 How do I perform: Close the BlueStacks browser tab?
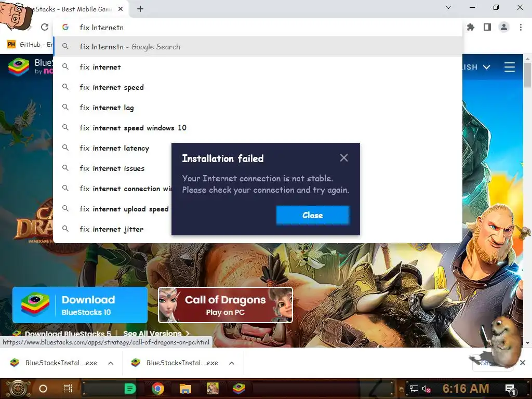click(x=121, y=9)
